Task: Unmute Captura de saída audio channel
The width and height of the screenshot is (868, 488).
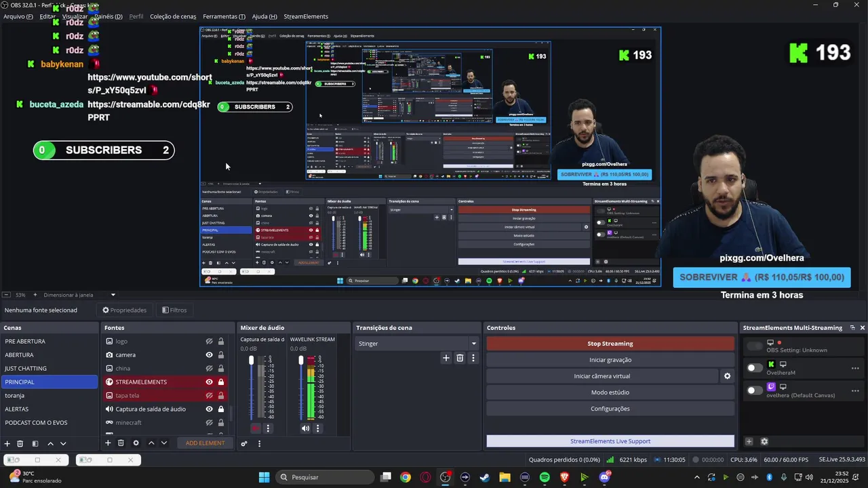Action: [256, 428]
